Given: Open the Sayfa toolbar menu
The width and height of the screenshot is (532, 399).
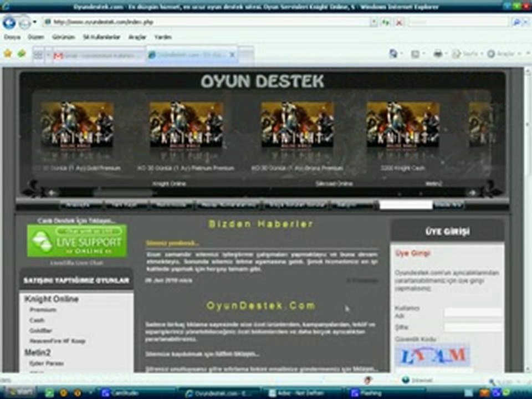Looking at the screenshot, I should click(x=467, y=54).
